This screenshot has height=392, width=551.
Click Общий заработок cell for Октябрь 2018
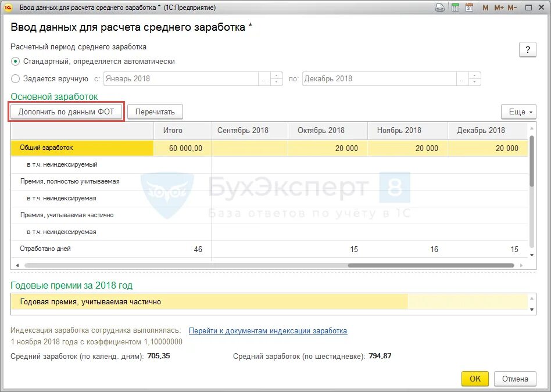click(328, 148)
